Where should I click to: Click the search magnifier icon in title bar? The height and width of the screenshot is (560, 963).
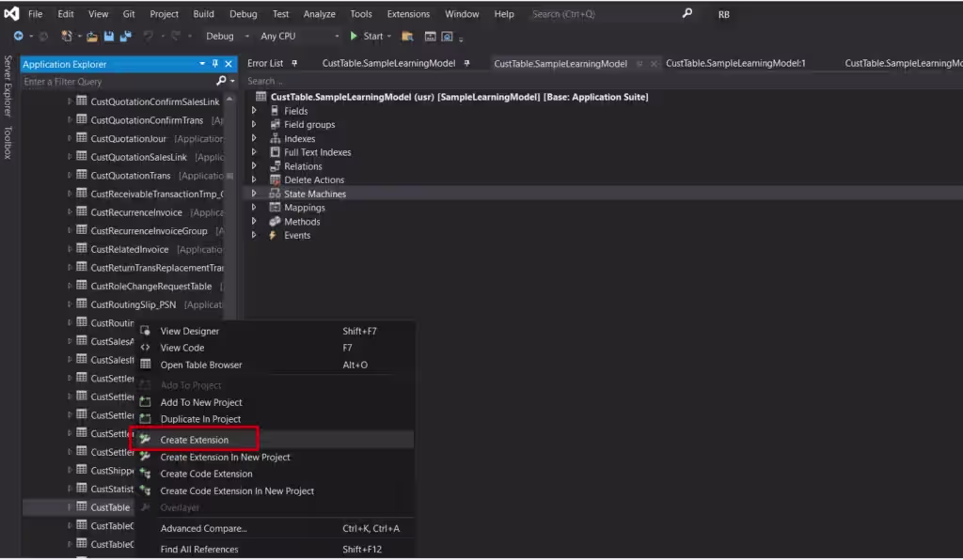point(687,13)
